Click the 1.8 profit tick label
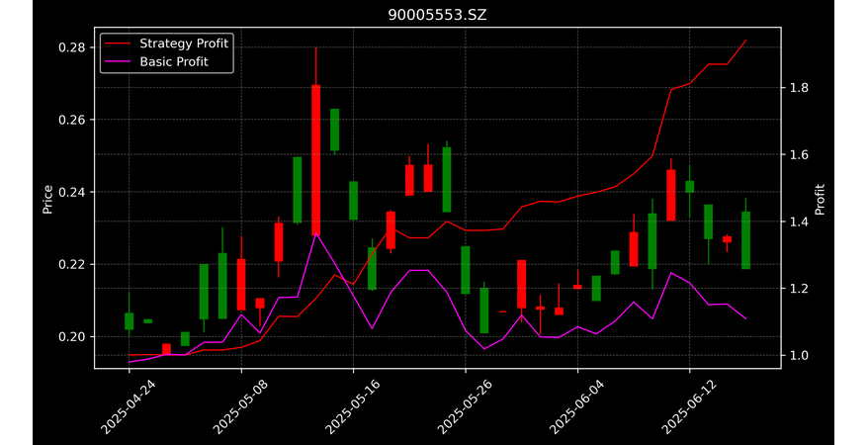This screenshot has height=445, width=868. coord(799,88)
